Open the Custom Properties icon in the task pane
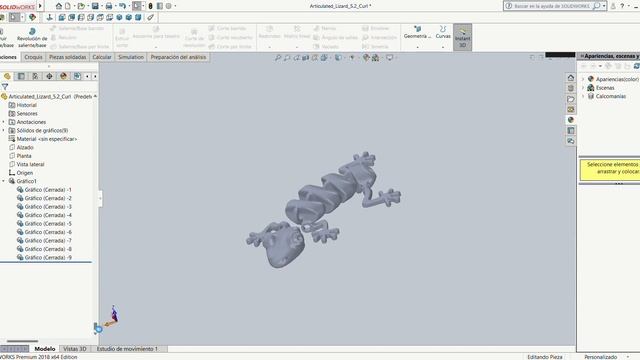This screenshot has height=360, width=640. pos(571,131)
